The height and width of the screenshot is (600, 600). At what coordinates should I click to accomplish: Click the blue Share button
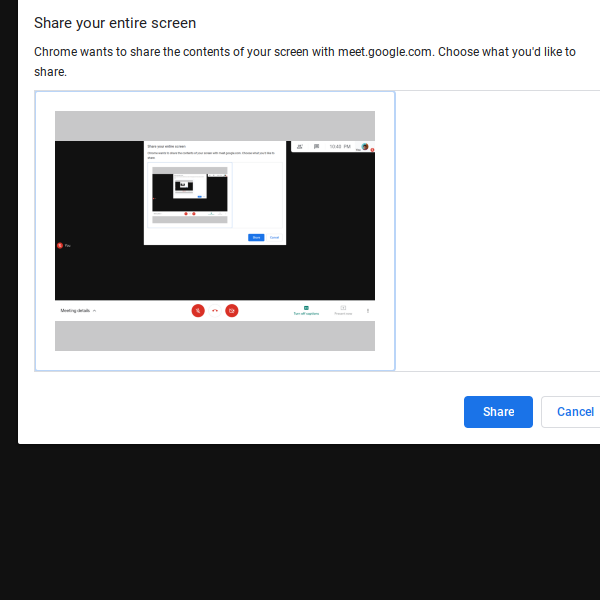(x=498, y=412)
